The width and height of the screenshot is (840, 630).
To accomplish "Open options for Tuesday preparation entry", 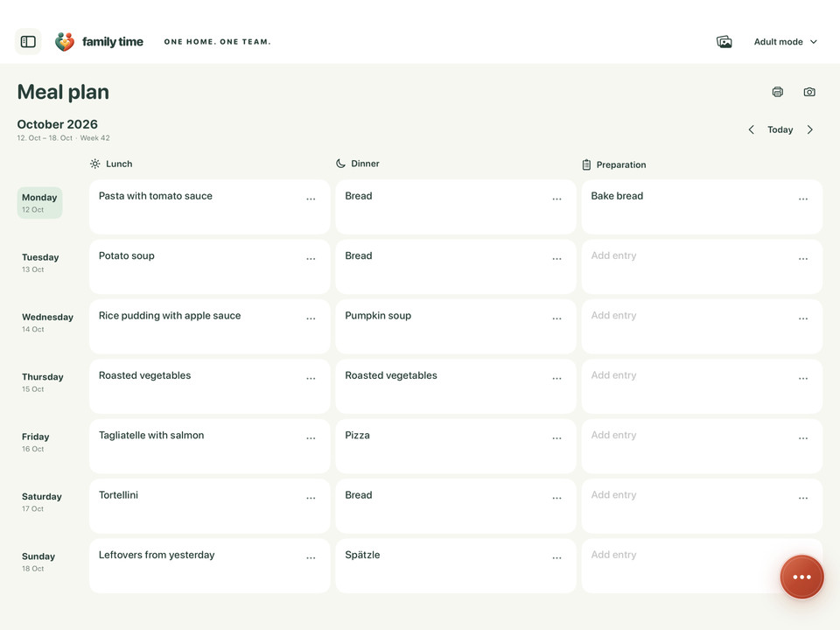I will tap(803, 259).
